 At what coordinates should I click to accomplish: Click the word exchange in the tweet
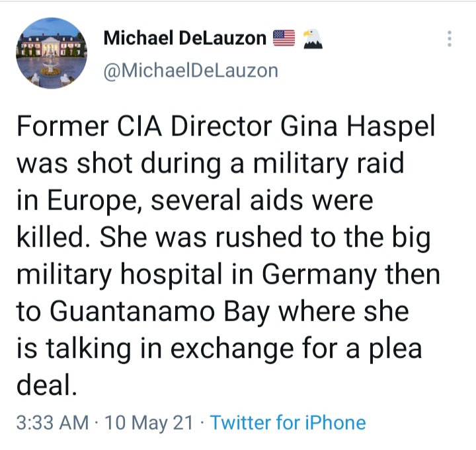tap(232, 349)
